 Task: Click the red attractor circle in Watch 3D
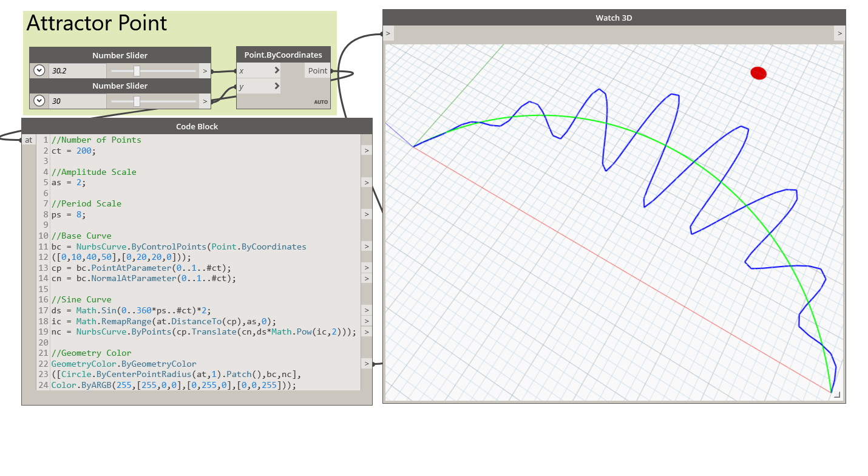pos(758,73)
